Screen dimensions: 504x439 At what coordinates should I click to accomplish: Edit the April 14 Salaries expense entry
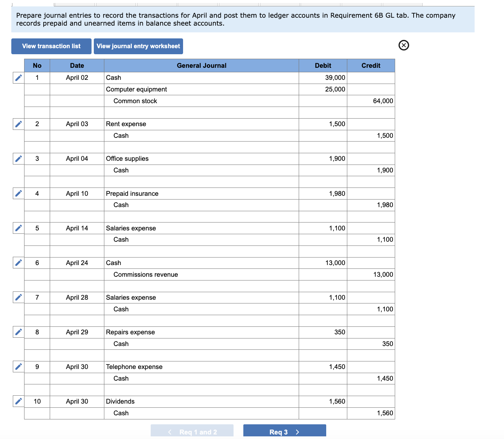[18, 228]
